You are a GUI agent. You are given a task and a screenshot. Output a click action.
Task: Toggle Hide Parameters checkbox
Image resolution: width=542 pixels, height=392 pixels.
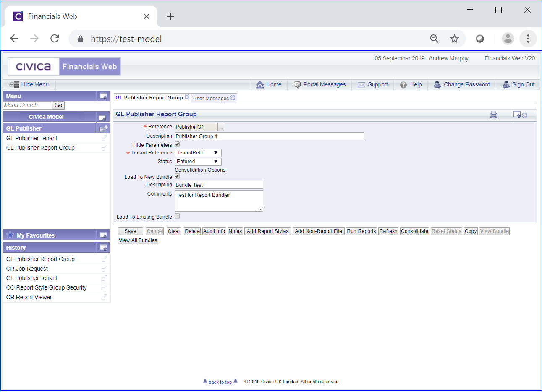[x=177, y=144]
